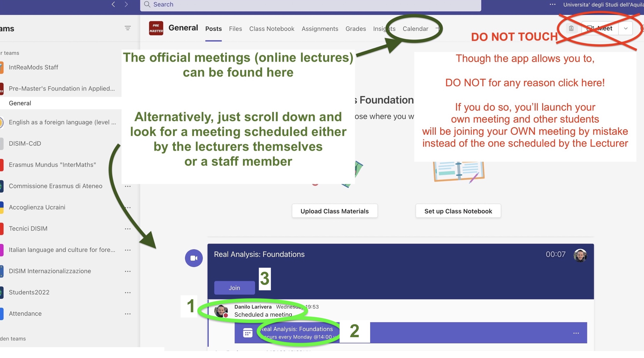Open the Grades tab
The height and width of the screenshot is (358, 644).
click(x=356, y=29)
